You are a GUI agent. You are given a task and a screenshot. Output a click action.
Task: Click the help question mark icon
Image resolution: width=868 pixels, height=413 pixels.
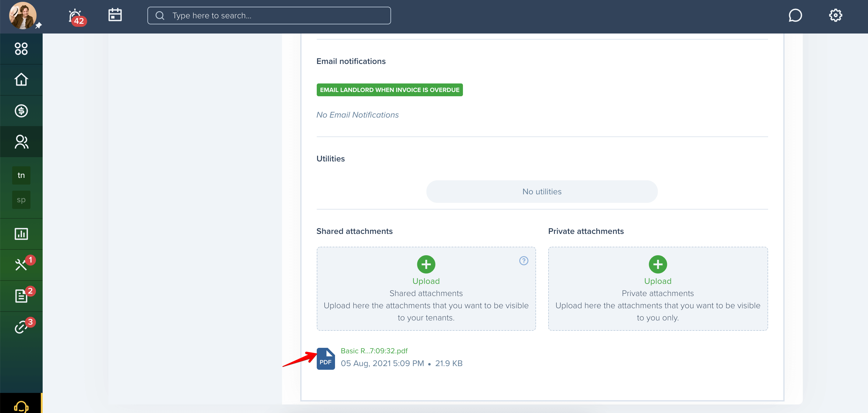(x=524, y=261)
